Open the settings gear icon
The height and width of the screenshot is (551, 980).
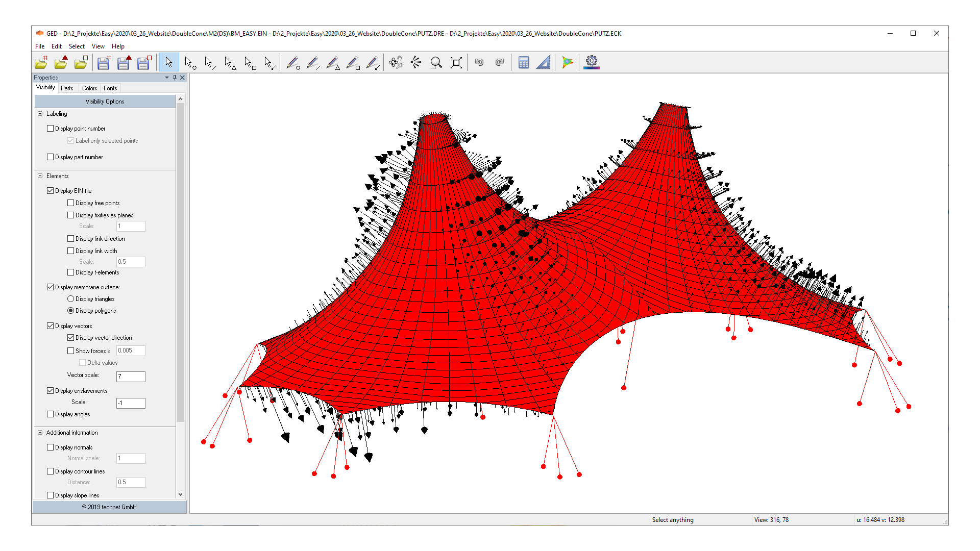coord(591,62)
